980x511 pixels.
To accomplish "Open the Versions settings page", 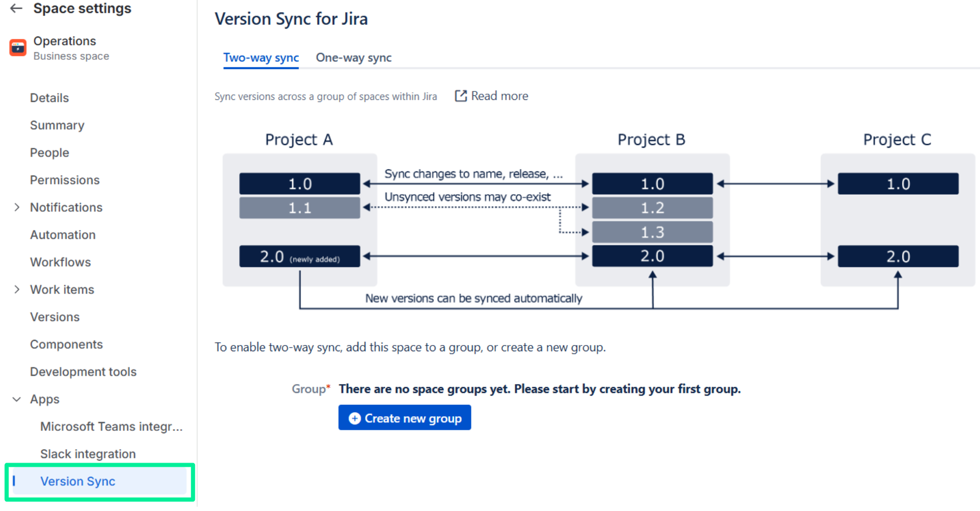I will (x=55, y=317).
